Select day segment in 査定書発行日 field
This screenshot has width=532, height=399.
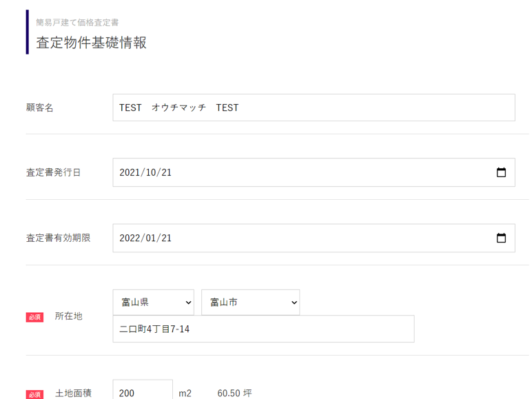tap(165, 172)
